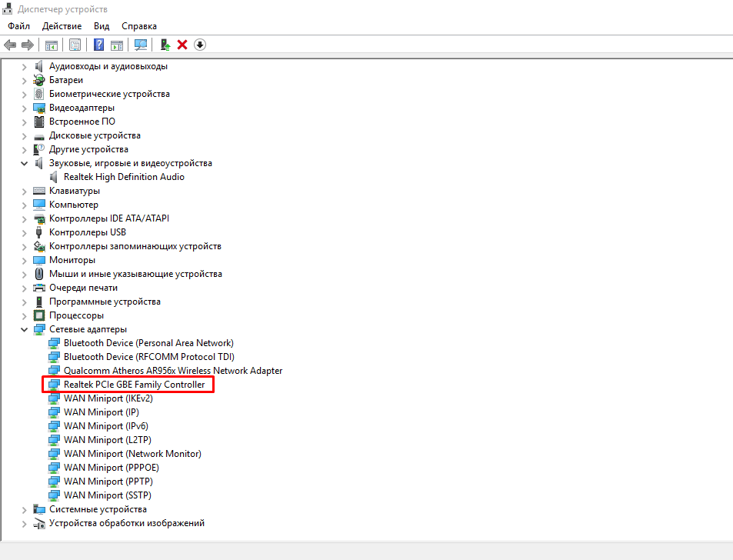Image resolution: width=733 pixels, height=560 pixels.
Task: Select Bluetooth Device (Personal Area Network)
Action: point(148,343)
